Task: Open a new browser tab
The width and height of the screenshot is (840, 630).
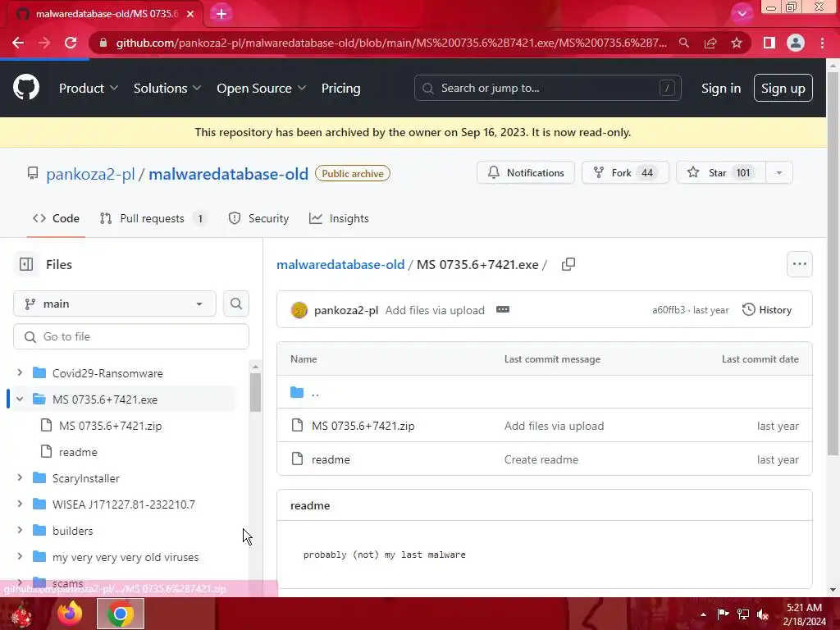Action: pyautogui.click(x=221, y=14)
